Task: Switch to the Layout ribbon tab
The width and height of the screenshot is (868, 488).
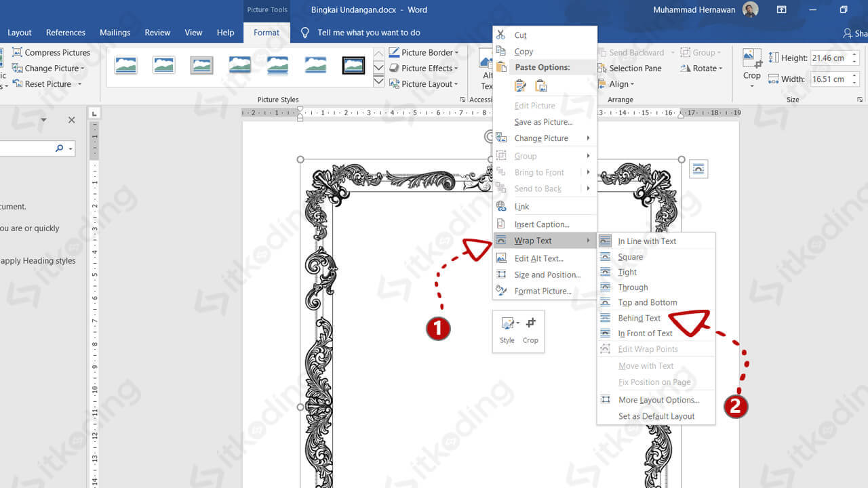Action: point(19,33)
